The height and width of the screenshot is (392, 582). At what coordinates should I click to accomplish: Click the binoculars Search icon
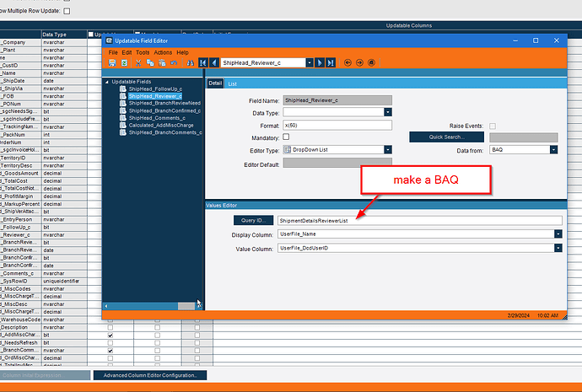[x=191, y=62]
